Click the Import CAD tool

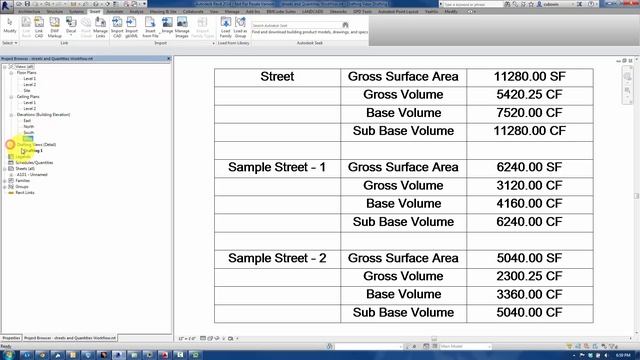(117, 27)
